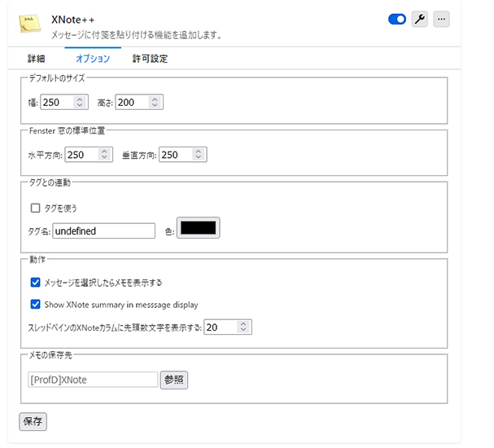Click the タグ名 text field
Viewport: 494px width, 448px height.
point(103,231)
